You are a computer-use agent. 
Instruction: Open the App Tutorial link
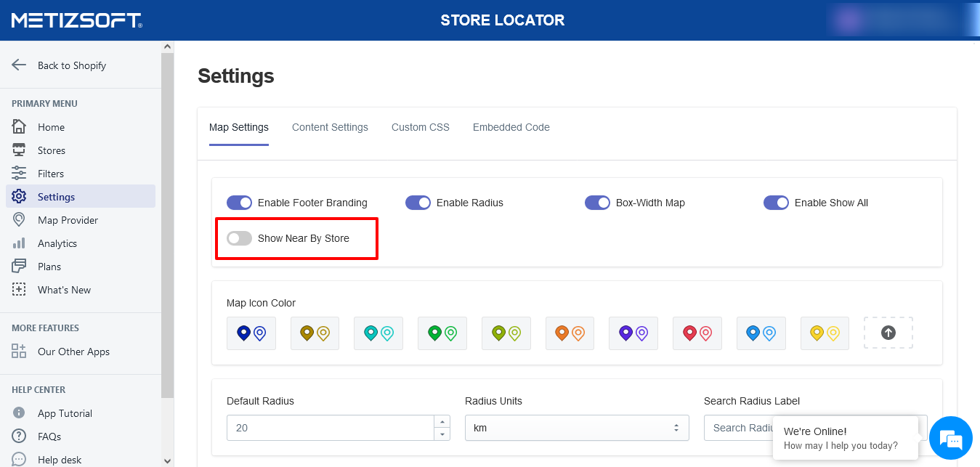pyautogui.click(x=65, y=413)
